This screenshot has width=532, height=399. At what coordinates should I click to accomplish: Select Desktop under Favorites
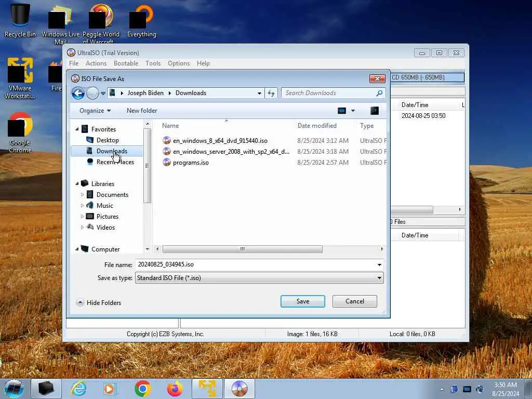108,140
